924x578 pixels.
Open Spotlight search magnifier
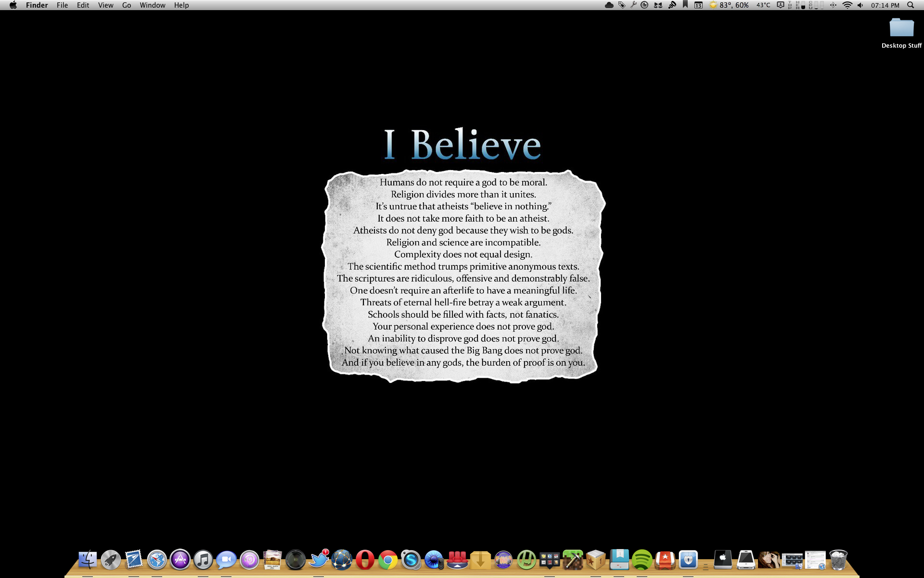pos(911,5)
